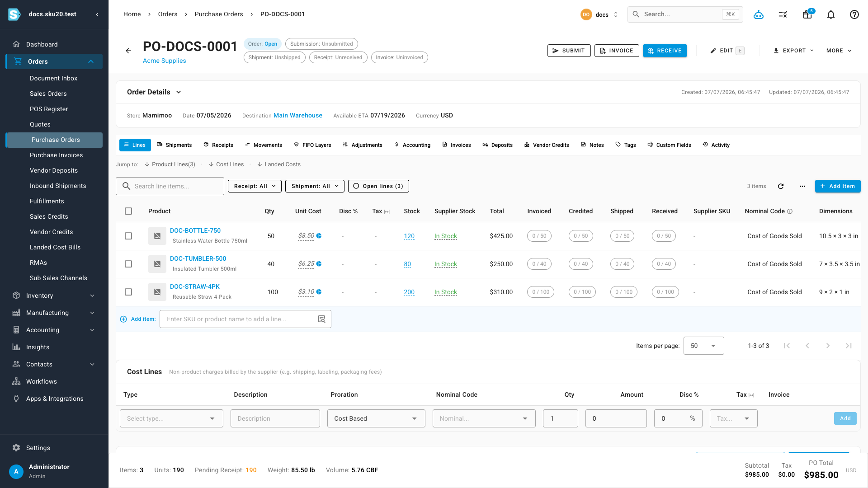Check the DOC-BOTTLE-750 row checkbox
The image size is (868, 488).
pyautogui.click(x=128, y=236)
